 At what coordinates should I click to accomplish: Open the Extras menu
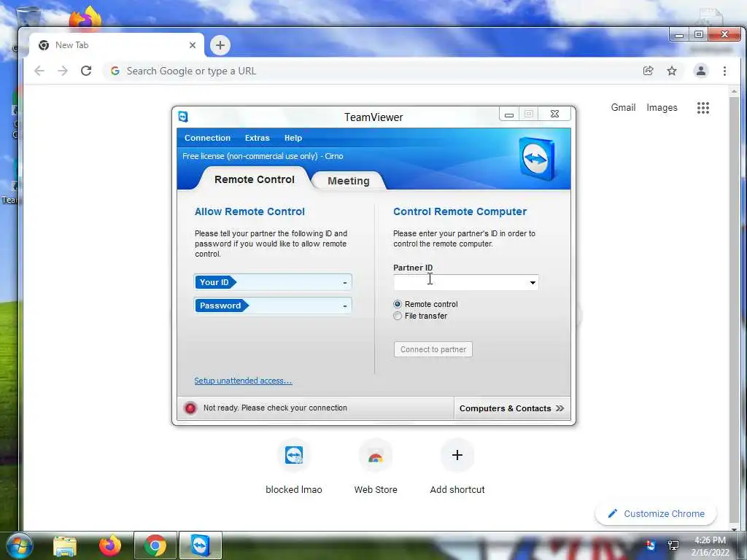pyautogui.click(x=258, y=138)
